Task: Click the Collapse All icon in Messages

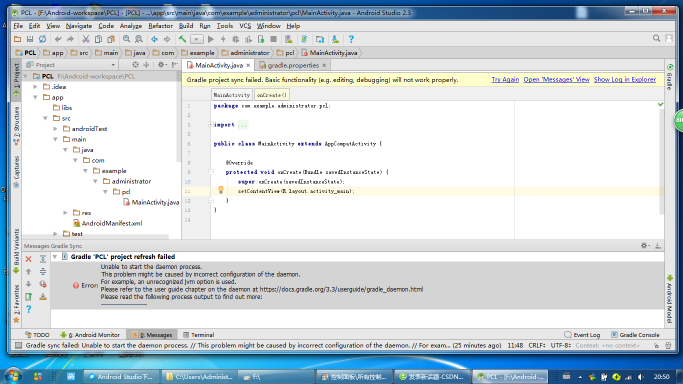Action: click(x=43, y=272)
